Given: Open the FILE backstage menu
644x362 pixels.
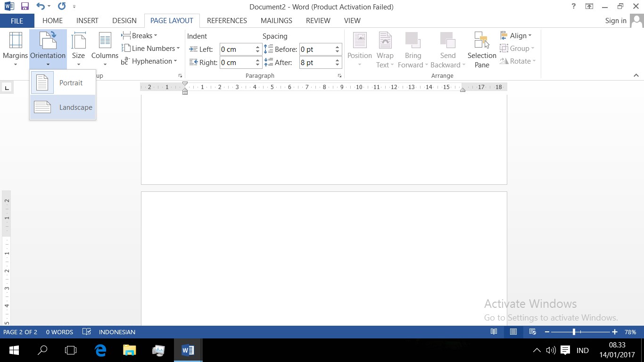Looking at the screenshot, I should tap(17, 21).
